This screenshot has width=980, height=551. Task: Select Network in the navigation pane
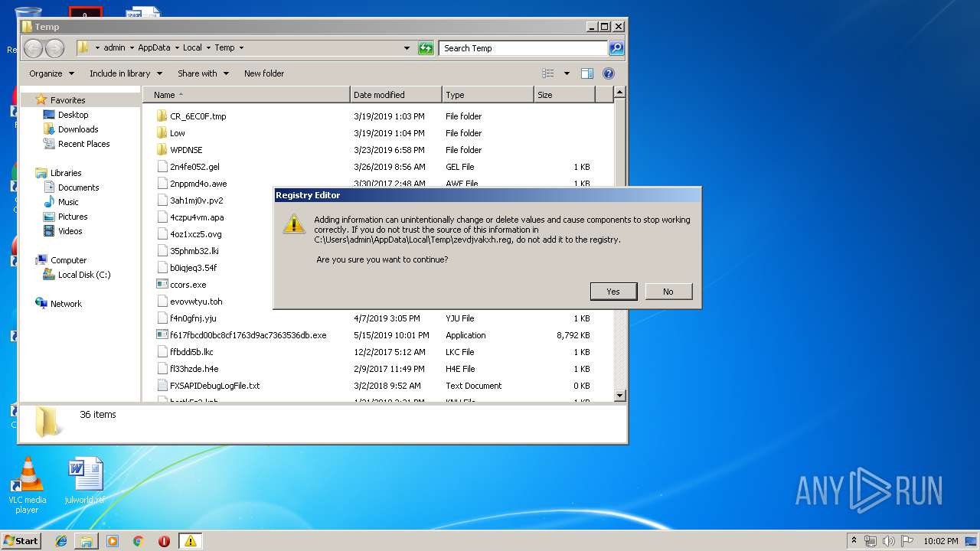(66, 304)
